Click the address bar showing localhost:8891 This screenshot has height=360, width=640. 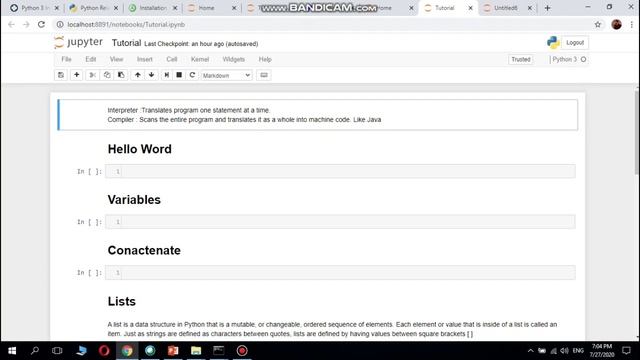click(x=322, y=24)
